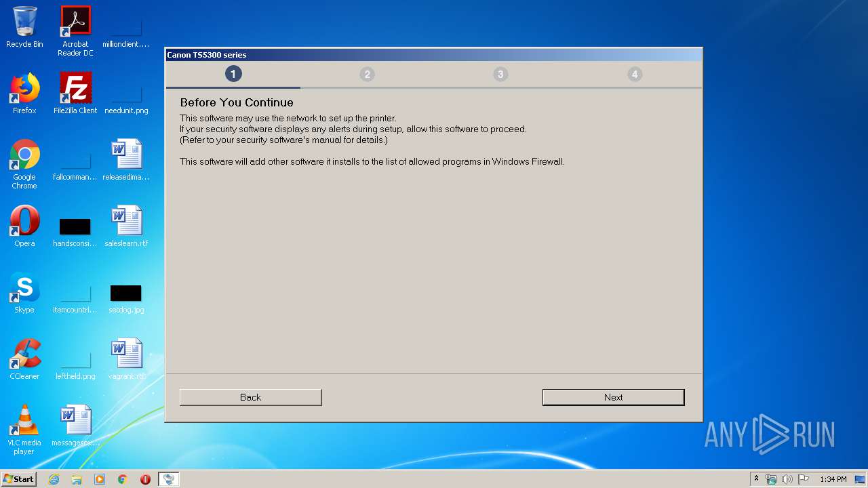This screenshot has width=868, height=488.
Task: Open Windows Media Player taskbar icon
Action: (100, 479)
